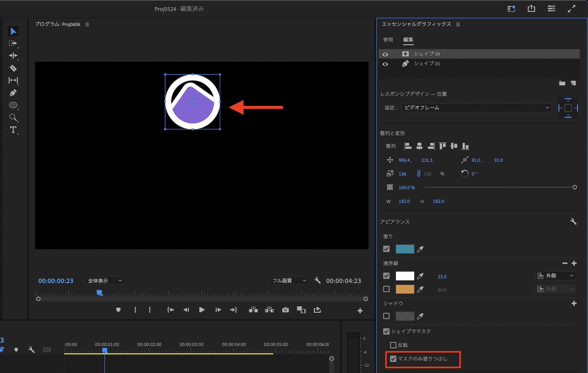Open Essential Graphics panel menu

coord(458,24)
